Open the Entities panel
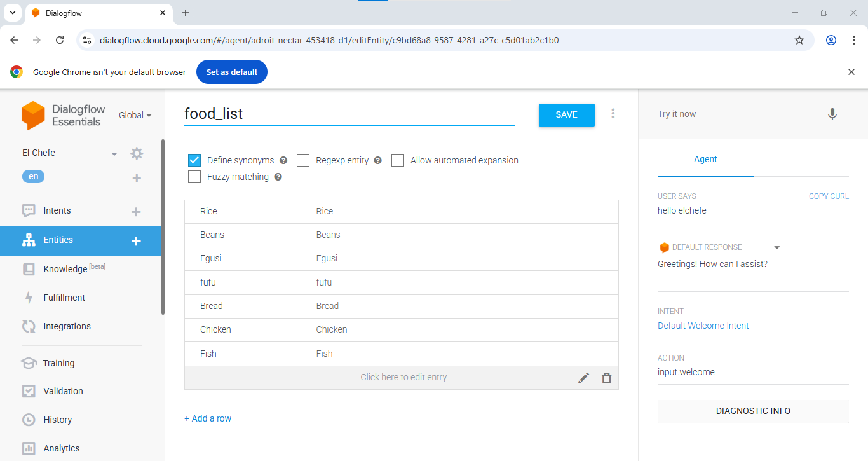The height and width of the screenshot is (461, 868). 57,240
